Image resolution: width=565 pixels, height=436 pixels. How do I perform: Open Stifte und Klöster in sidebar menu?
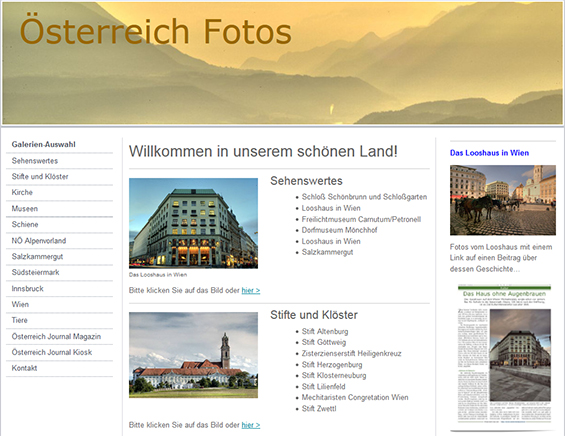tap(40, 177)
